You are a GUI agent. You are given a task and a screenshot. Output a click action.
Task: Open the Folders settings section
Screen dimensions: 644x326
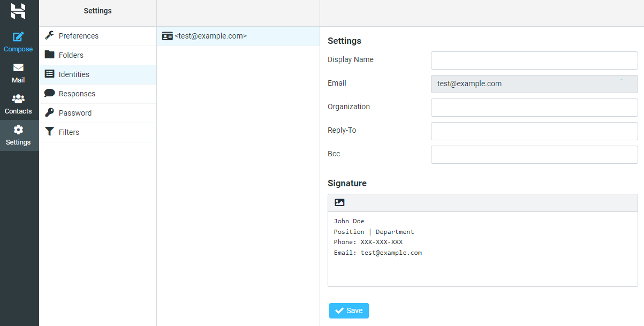point(97,55)
